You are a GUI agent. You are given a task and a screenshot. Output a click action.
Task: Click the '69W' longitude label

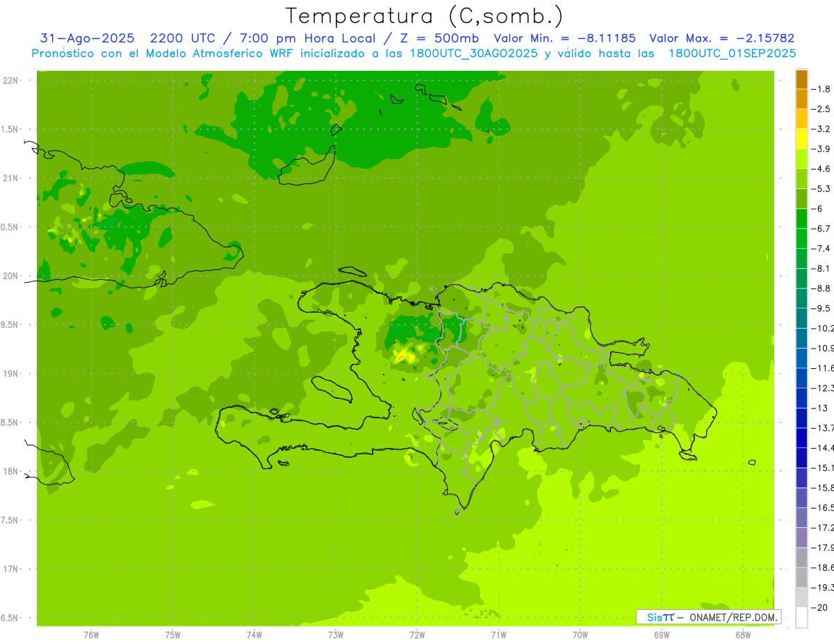(662, 634)
